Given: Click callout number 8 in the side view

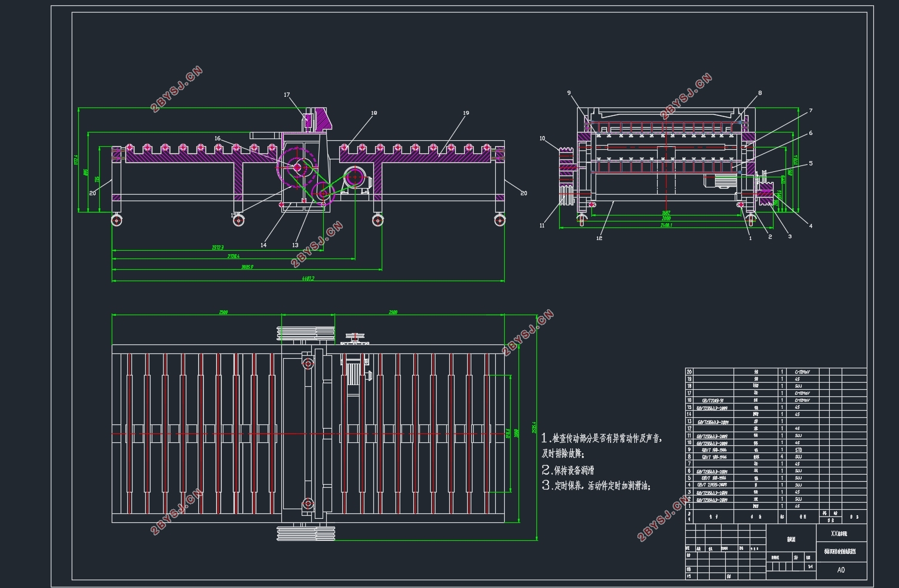Looking at the screenshot, I should [x=760, y=93].
